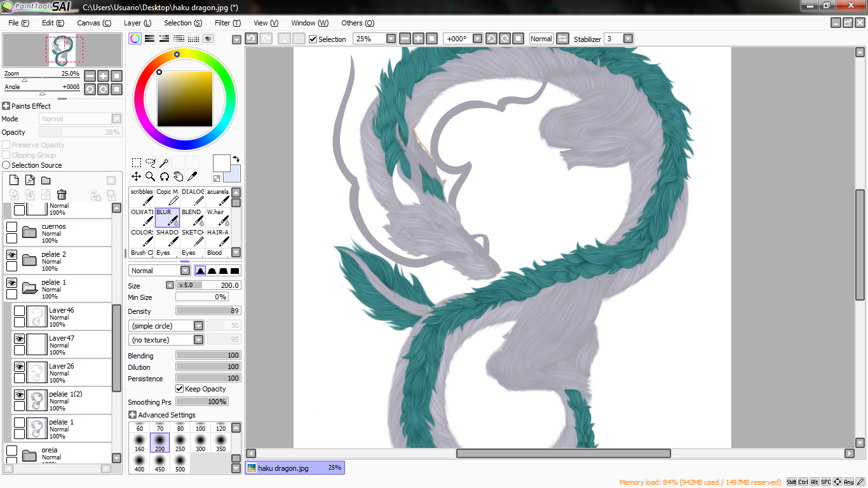Open the Canvas menu
Screen dimensions: 868x488
(94, 23)
